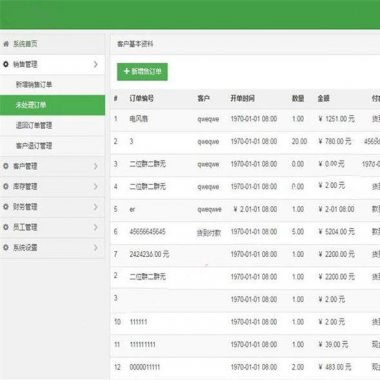Expand the 财务管理 chevron arrow
The height and width of the screenshot is (380, 380).
(96, 207)
